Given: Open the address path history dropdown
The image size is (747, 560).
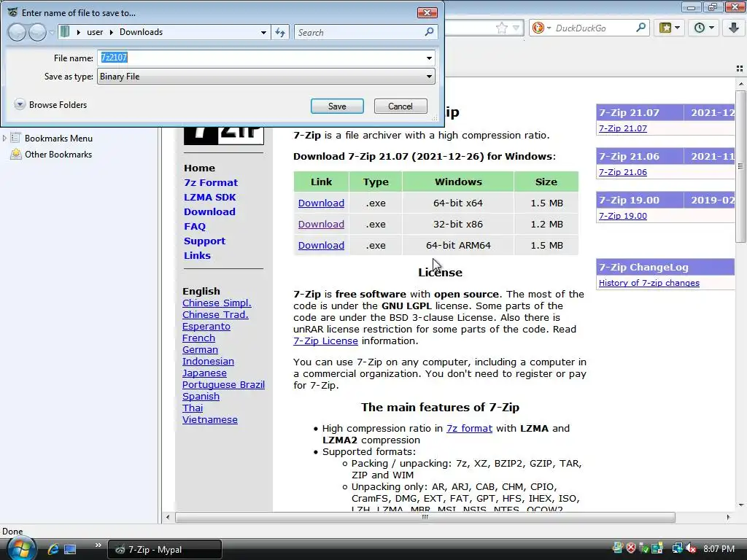Looking at the screenshot, I should coord(263,32).
